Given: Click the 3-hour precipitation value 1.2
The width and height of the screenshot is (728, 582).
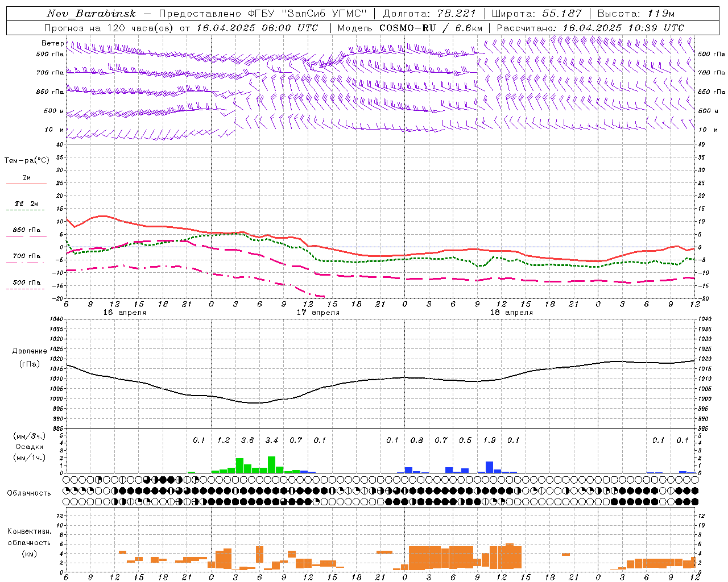Looking at the screenshot, I should tap(224, 440).
